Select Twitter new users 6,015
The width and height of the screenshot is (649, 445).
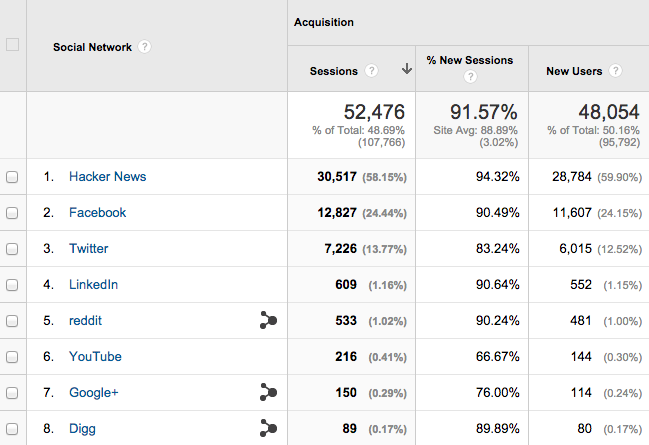(575, 249)
